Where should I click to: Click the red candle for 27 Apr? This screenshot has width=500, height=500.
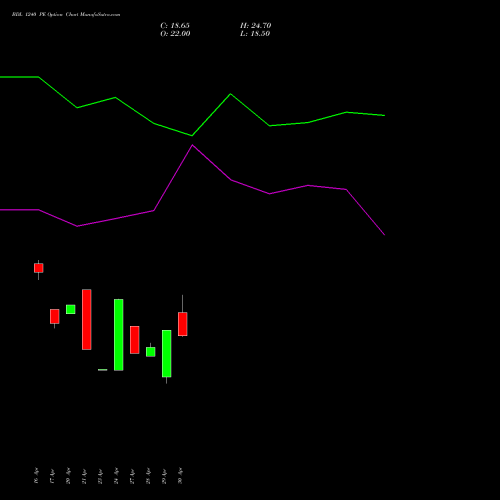[135, 340]
